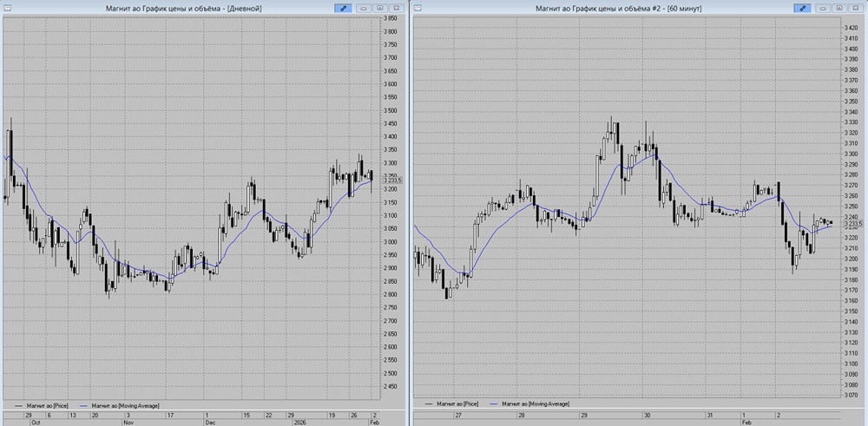Click date 27 on the 60-minute chart time axis
Image resolution: width=868 pixels, height=426 pixels.
[x=457, y=415]
